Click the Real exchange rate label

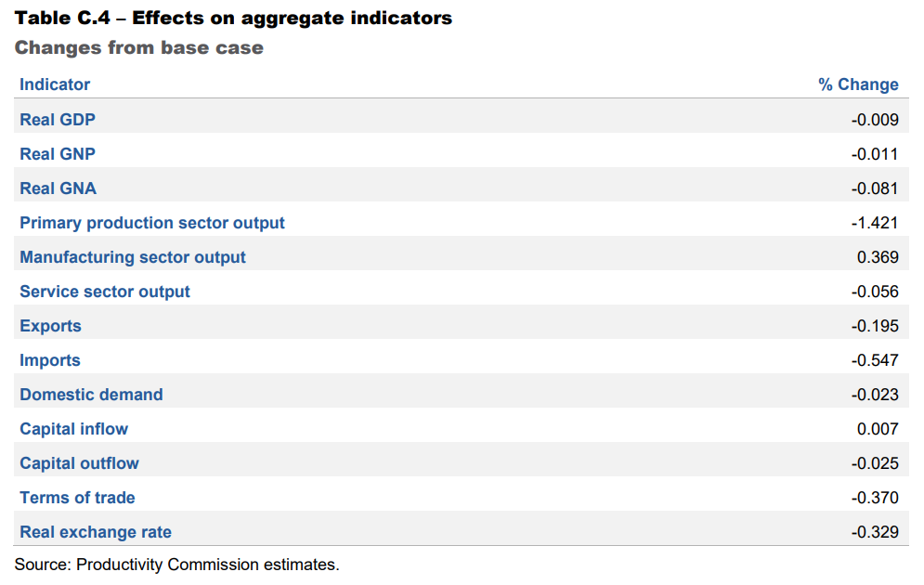click(x=96, y=532)
